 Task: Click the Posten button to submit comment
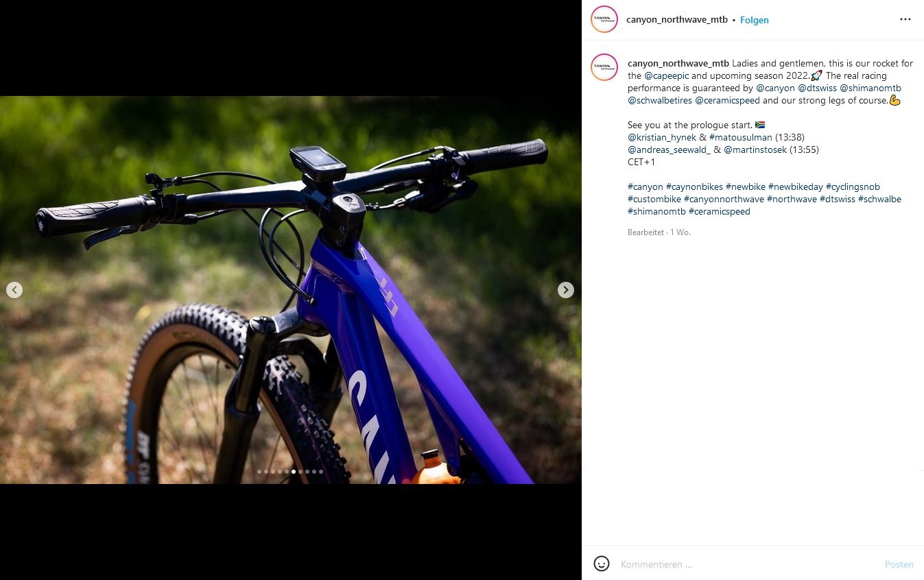(899, 564)
